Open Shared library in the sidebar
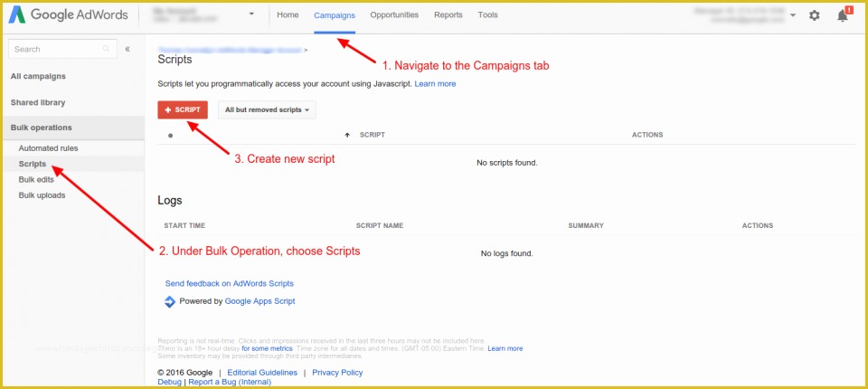 [38, 102]
